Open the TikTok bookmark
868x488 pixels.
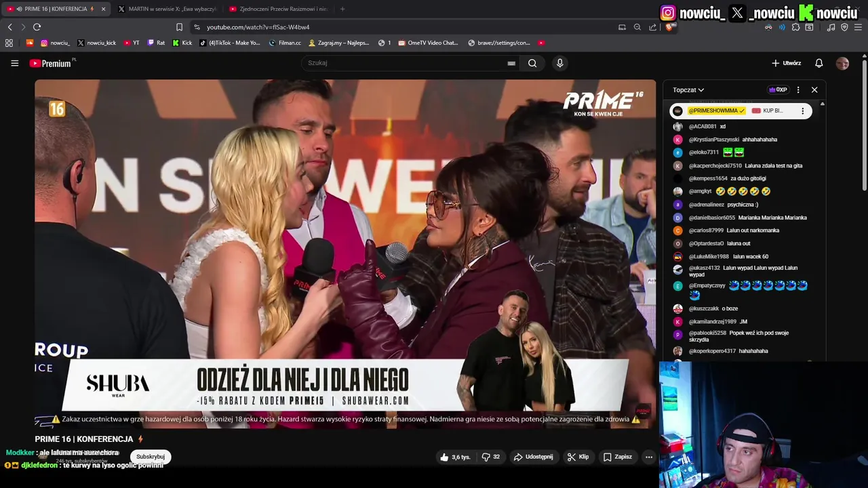229,43
